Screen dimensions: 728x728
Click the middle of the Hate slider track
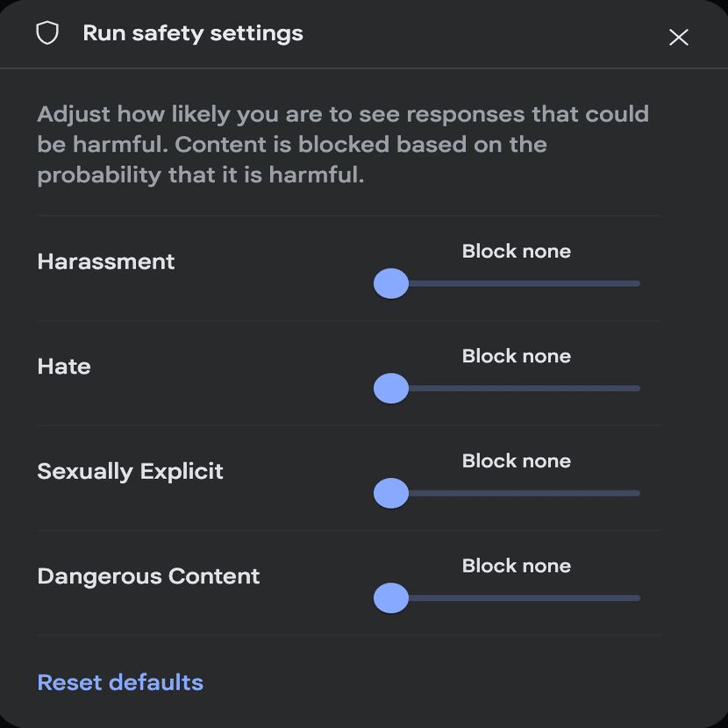pos(507,389)
